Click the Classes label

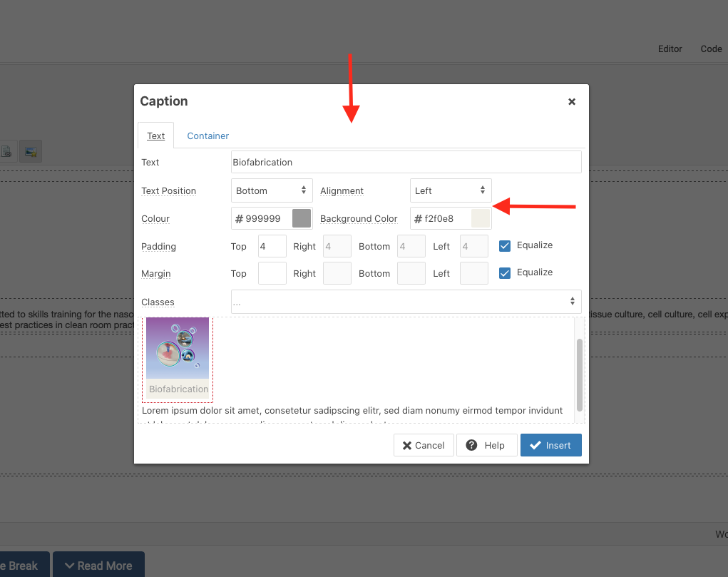point(158,302)
